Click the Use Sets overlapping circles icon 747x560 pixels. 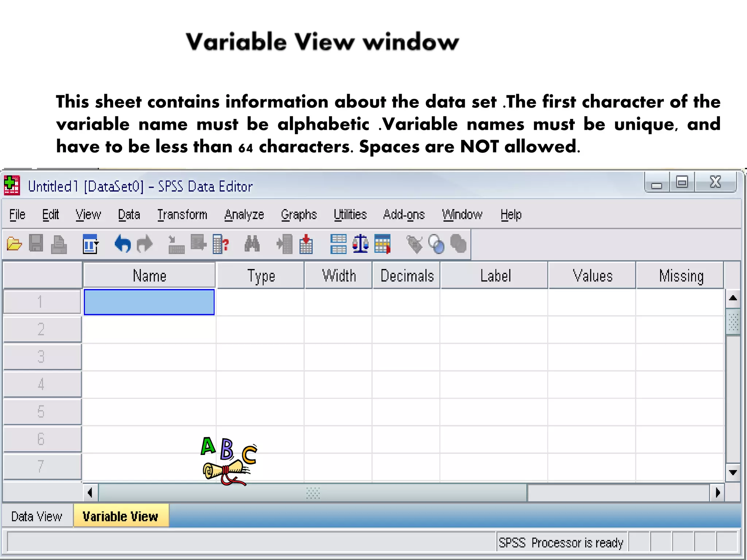[x=436, y=244]
